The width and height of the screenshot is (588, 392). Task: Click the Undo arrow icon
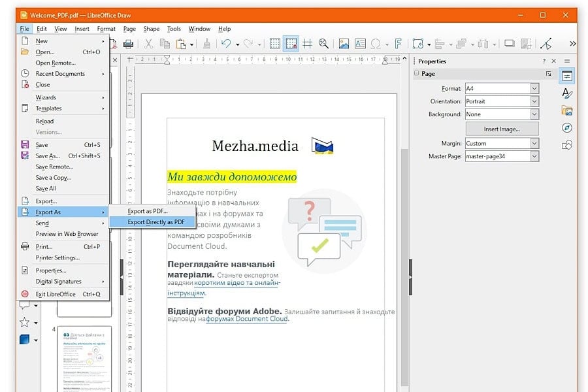tap(226, 44)
